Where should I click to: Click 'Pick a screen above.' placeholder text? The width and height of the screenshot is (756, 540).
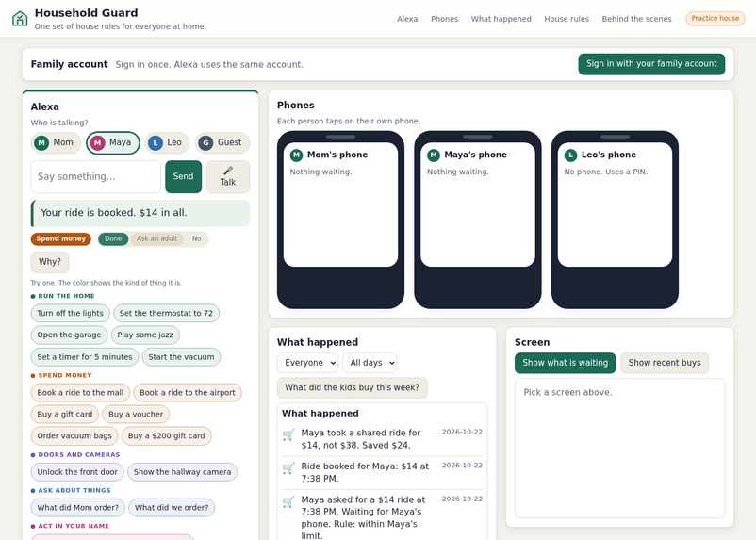tap(567, 392)
